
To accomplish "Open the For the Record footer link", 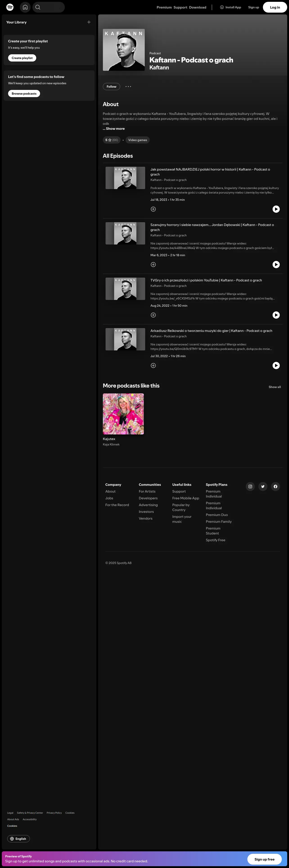I will [117, 505].
